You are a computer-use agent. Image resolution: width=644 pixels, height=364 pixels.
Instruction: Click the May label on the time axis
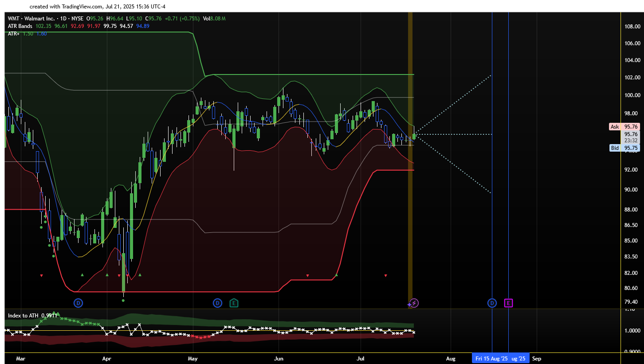(x=192, y=358)
